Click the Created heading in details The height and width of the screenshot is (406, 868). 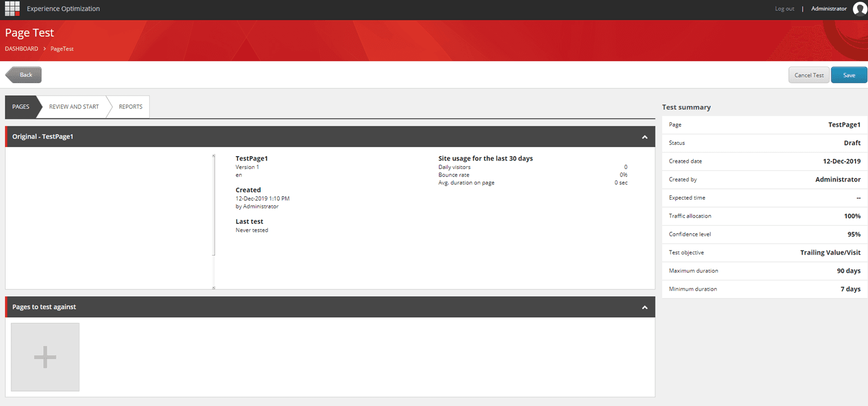[x=248, y=190]
